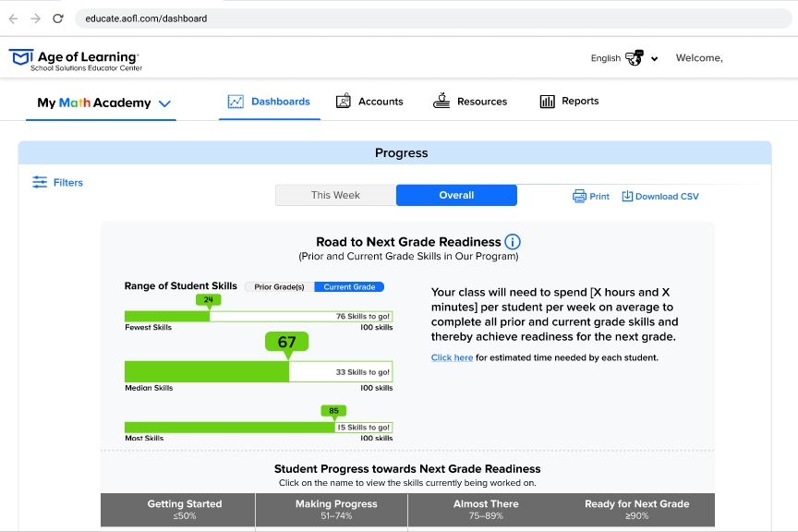Click the Progress section title
The width and height of the screenshot is (798, 532).
coord(401,152)
